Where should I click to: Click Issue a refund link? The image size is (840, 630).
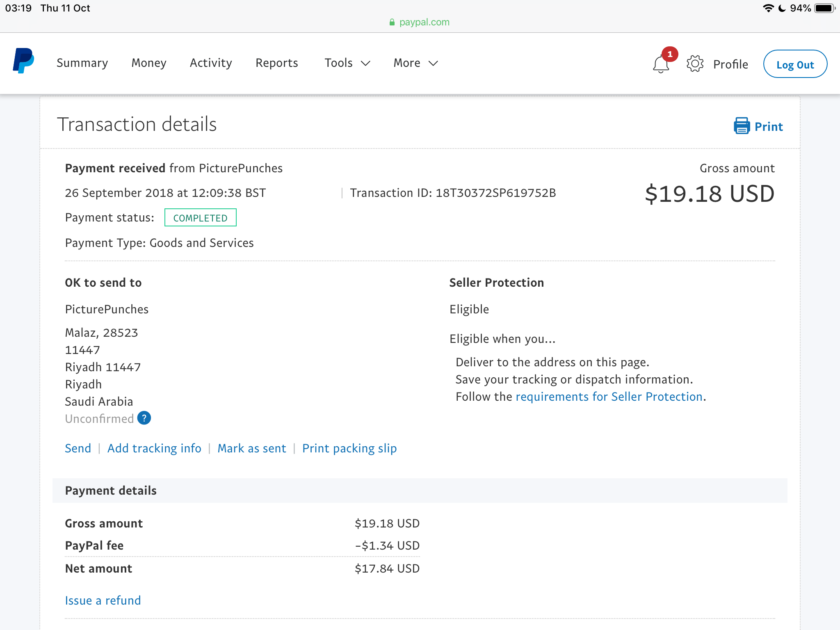[x=103, y=600]
